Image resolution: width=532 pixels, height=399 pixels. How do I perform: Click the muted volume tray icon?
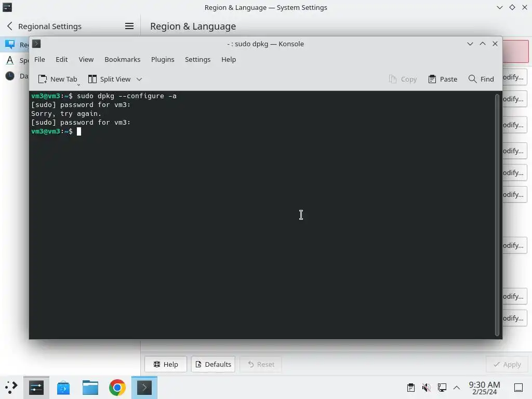point(427,388)
